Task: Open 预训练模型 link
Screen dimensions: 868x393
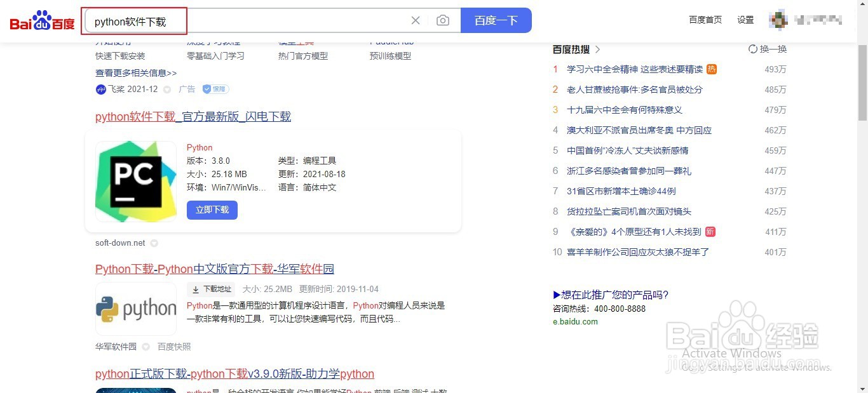Action: pyautogui.click(x=390, y=56)
